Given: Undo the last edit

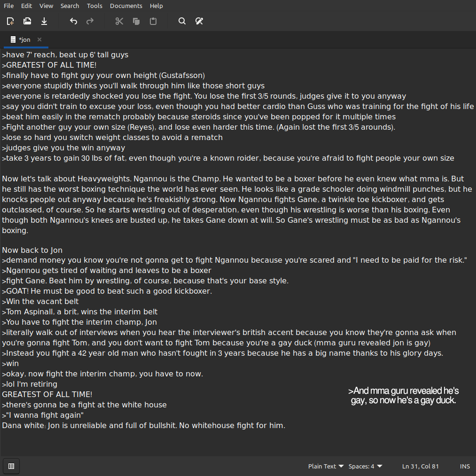Looking at the screenshot, I should click(x=73, y=21).
